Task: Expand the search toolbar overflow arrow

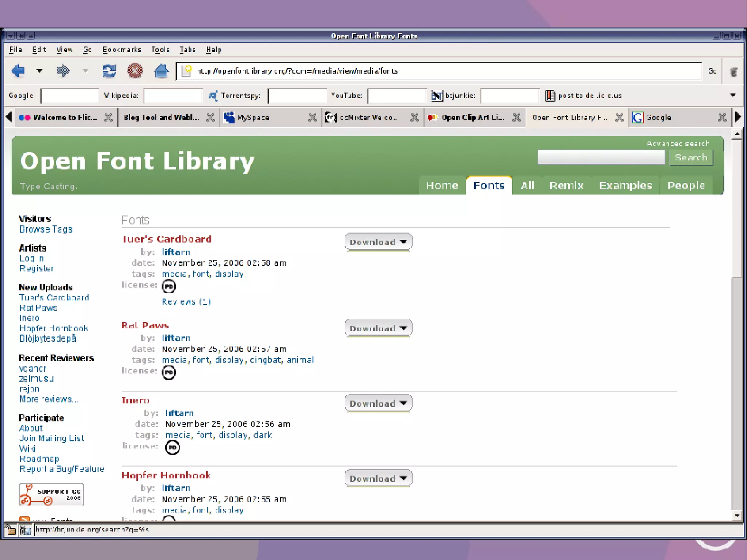Action: coord(733,95)
